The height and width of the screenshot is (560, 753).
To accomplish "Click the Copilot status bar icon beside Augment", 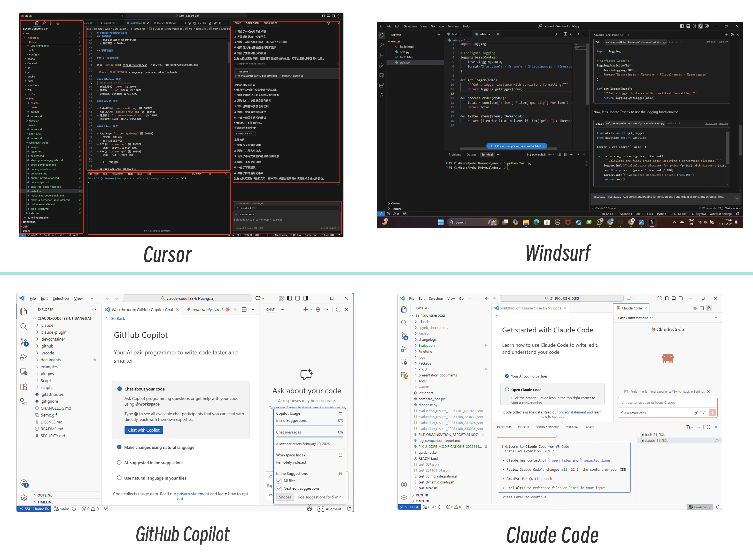I will pos(309,509).
